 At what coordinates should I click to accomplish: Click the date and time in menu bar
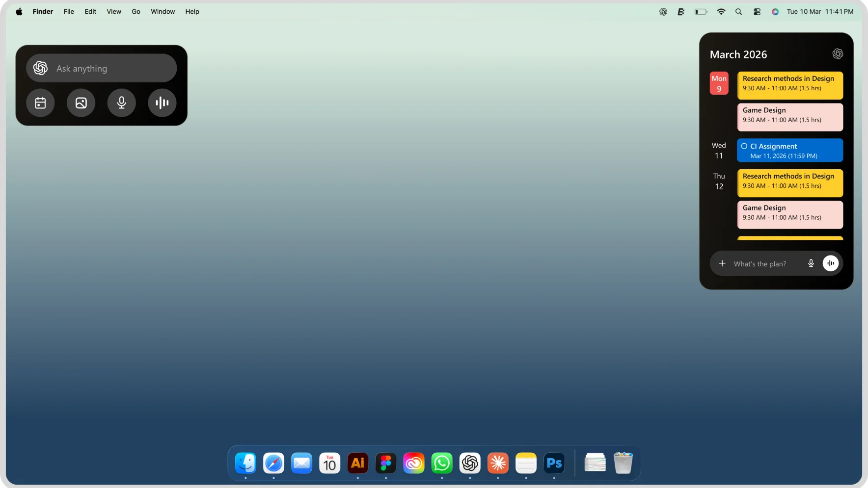point(820,11)
